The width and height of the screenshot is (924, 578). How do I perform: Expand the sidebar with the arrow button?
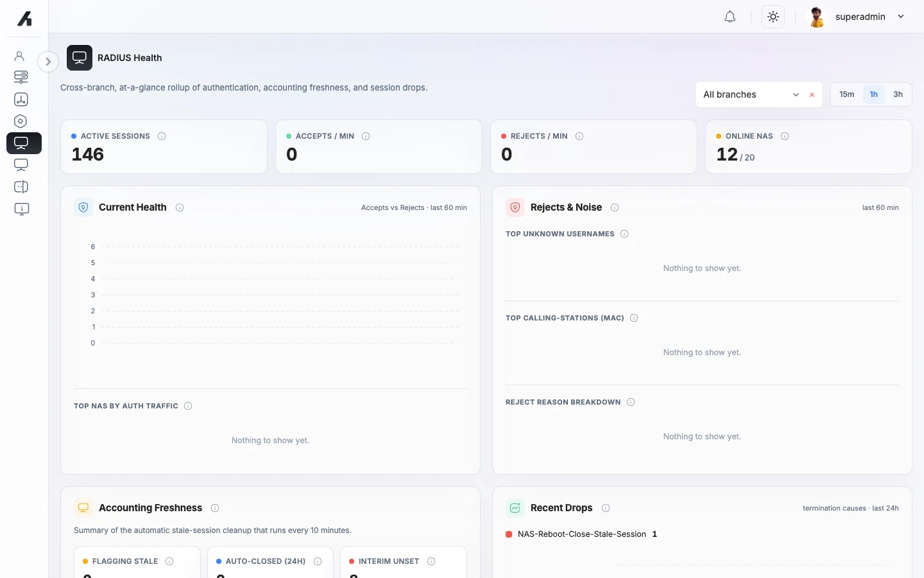tap(48, 62)
